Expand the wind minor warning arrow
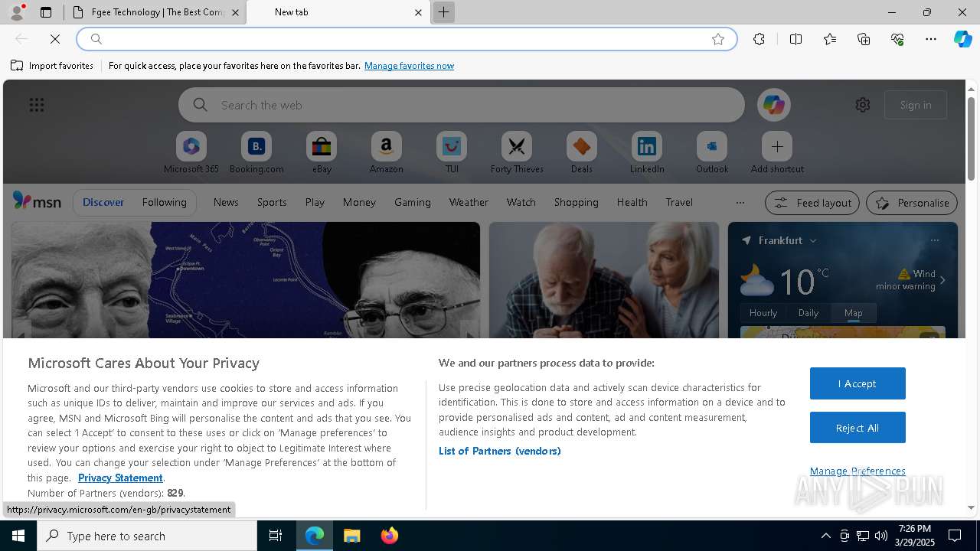980x551 pixels. pyautogui.click(x=942, y=280)
